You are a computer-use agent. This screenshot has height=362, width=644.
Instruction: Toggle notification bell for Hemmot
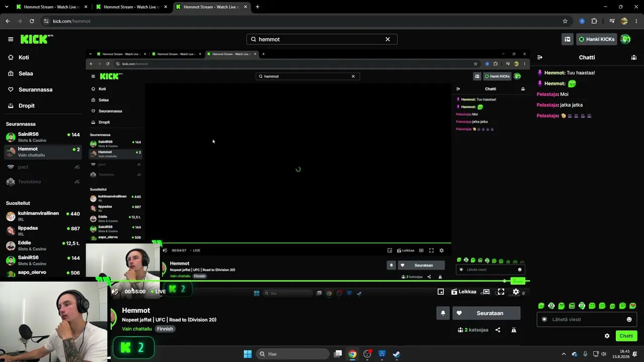[x=443, y=313]
